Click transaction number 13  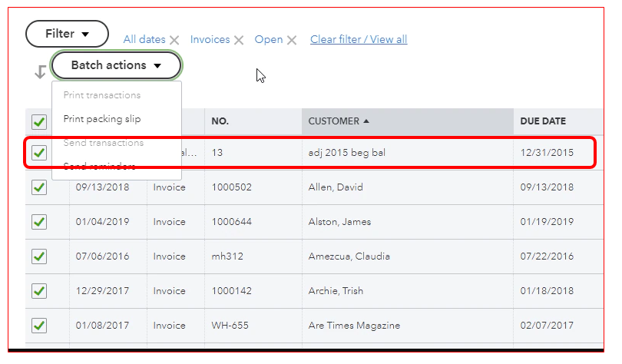click(217, 153)
